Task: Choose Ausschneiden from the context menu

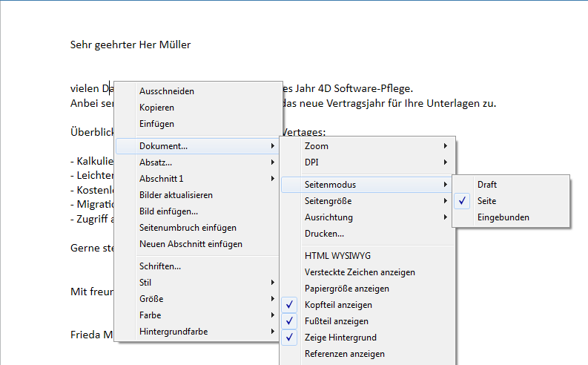Action: pyautogui.click(x=167, y=91)
